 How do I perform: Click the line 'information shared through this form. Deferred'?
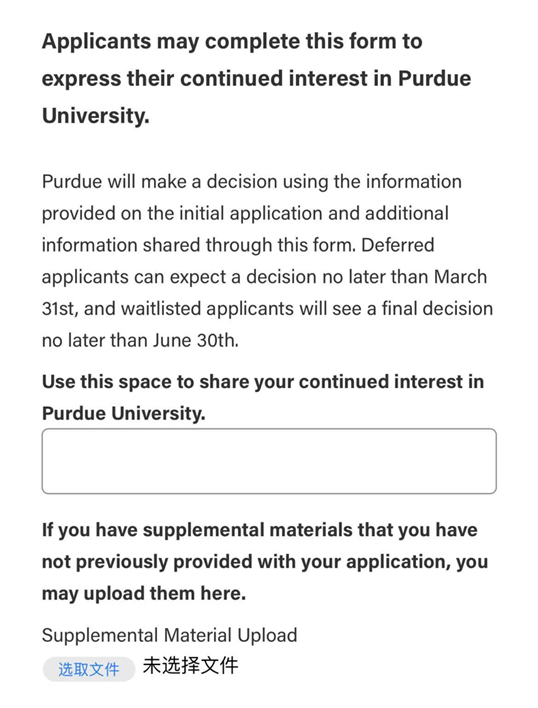pos(238,245)
